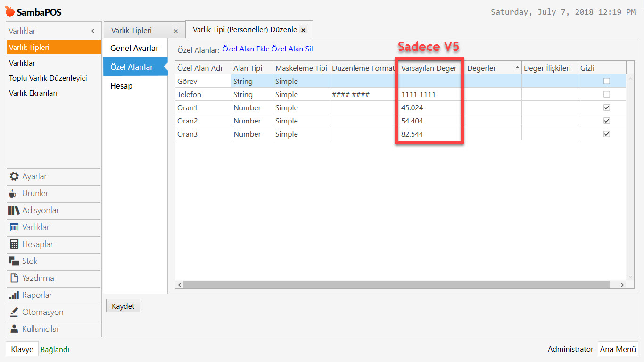Open the Raporlar reports module
The image size is (644, 362).
click(x=33, y=296)
